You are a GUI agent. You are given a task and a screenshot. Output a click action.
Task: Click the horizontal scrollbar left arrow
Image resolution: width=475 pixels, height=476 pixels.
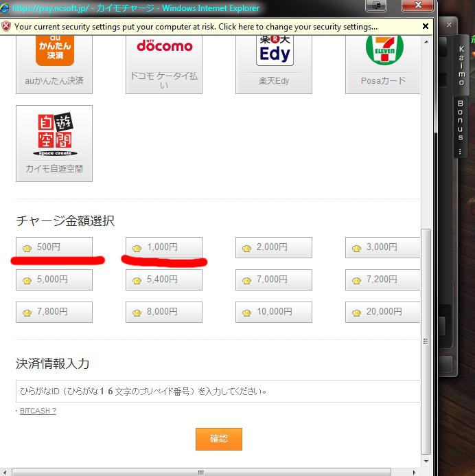coord(5,473)
